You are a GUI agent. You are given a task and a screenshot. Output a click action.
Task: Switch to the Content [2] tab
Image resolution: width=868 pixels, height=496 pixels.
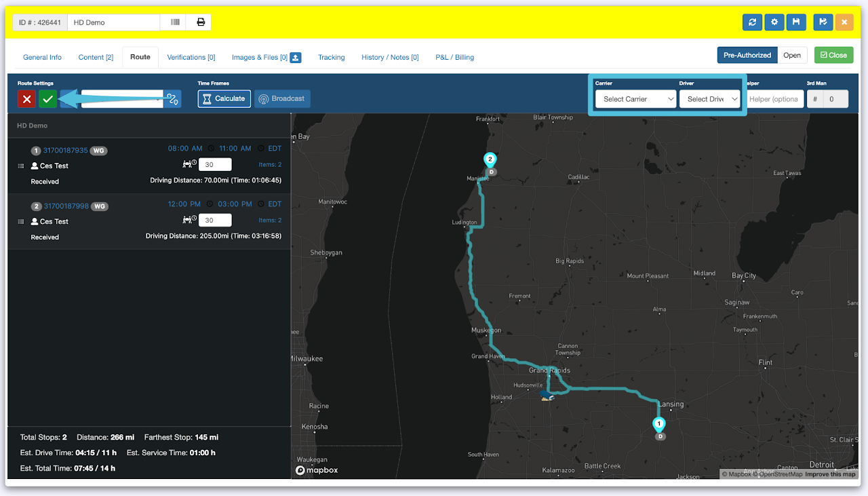coord(96,57)
